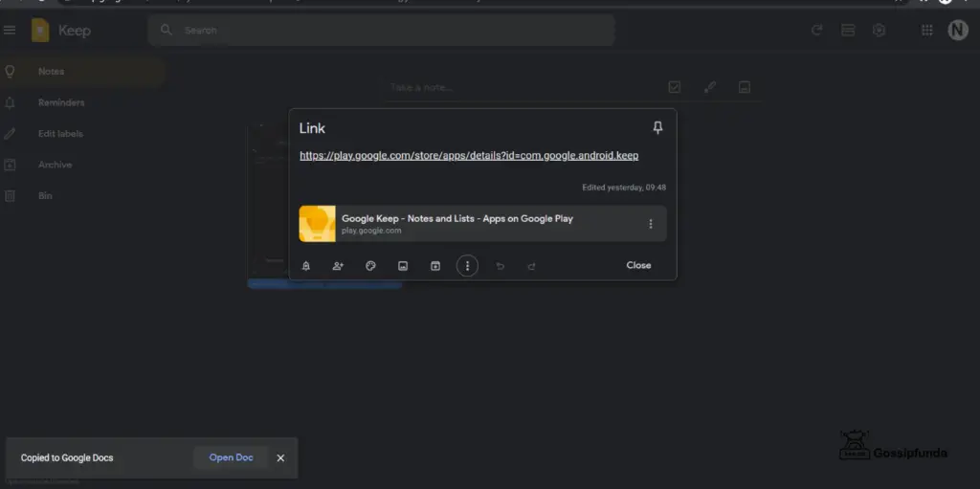Screen dimensions: 980x489
Task: Refresh notes with the refresh icon
Action: click(x=817, y=30)
